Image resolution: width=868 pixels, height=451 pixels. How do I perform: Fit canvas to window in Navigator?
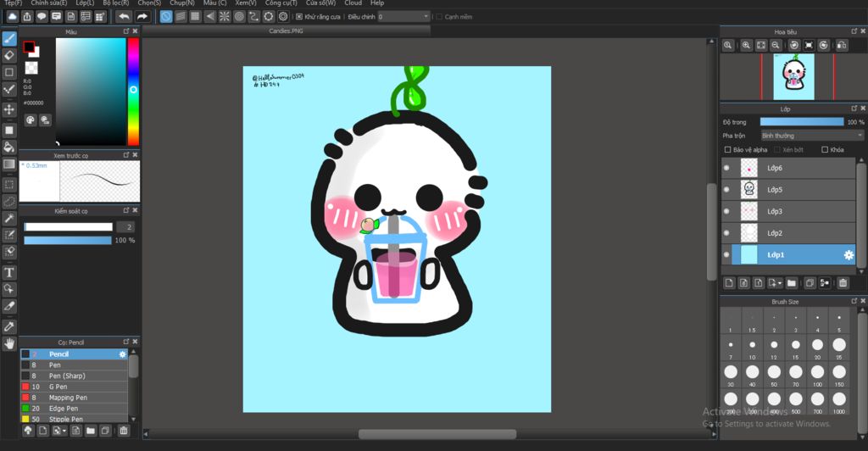(x=761, y=46)
